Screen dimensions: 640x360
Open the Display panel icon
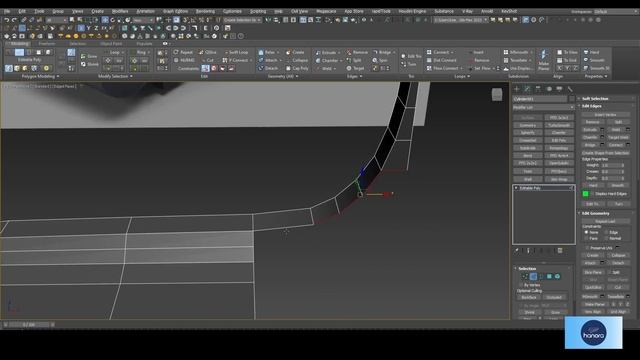559,89
